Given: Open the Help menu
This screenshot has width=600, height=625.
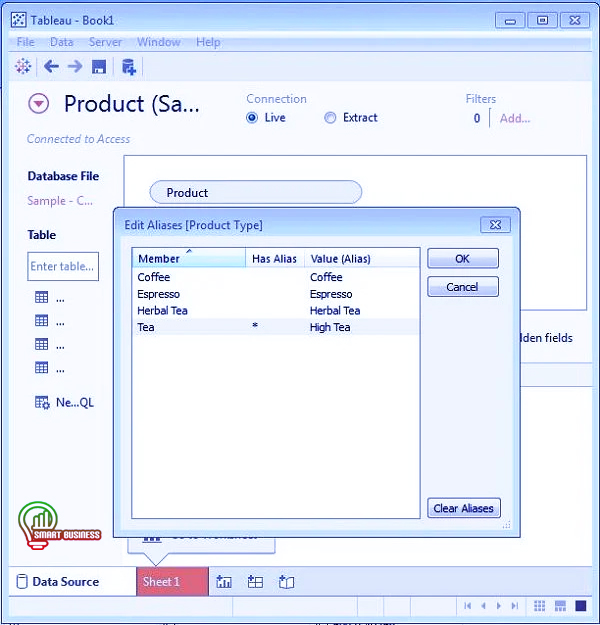Looking at the screenshot, I should coord(208,42).
